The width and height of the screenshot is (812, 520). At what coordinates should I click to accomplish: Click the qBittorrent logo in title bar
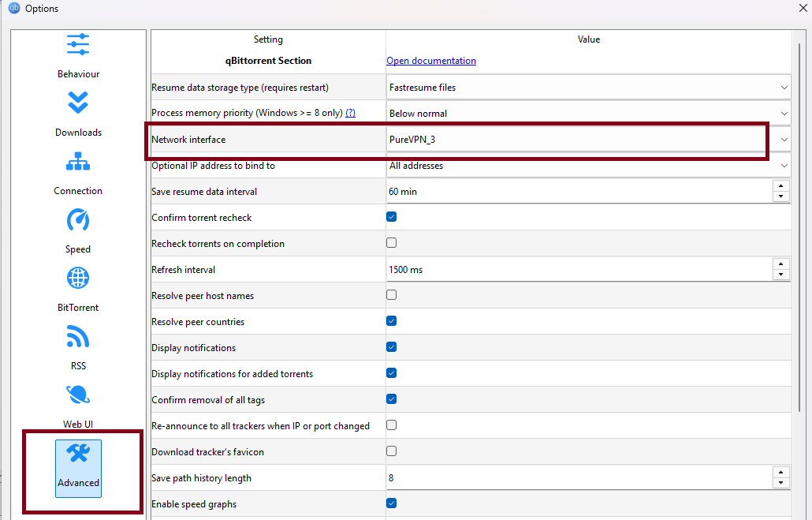(14, 9)
